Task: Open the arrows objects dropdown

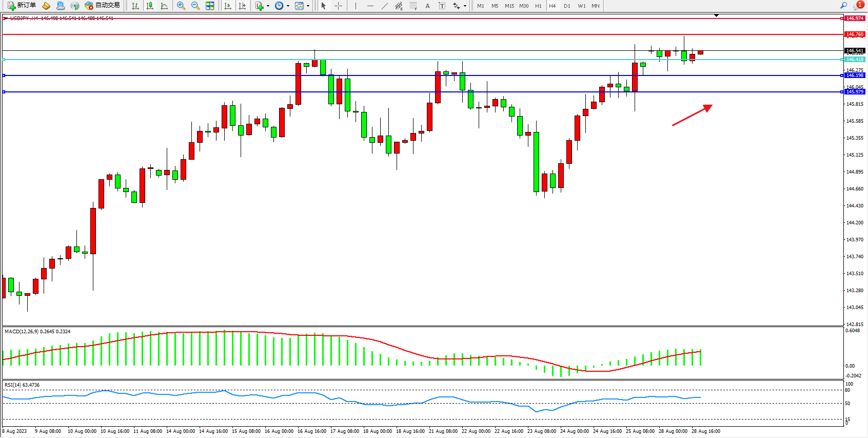Action: coord(465,6)
